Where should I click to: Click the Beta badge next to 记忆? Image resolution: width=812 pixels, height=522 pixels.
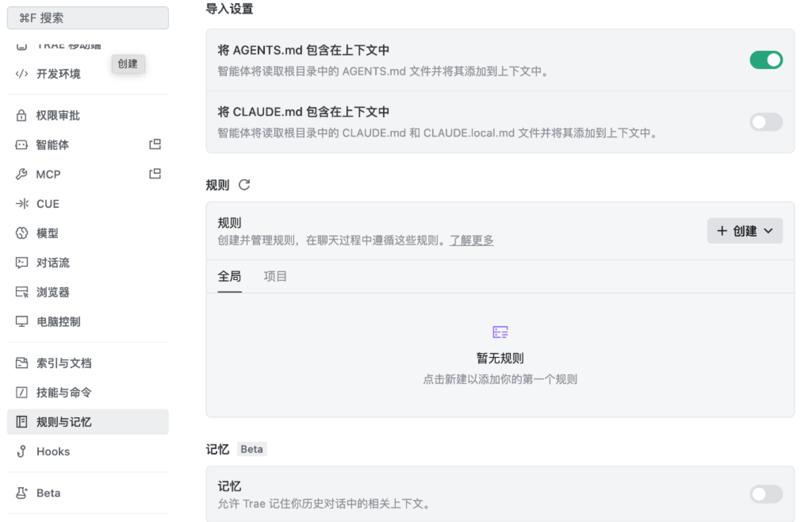click(x=252, y=449)
